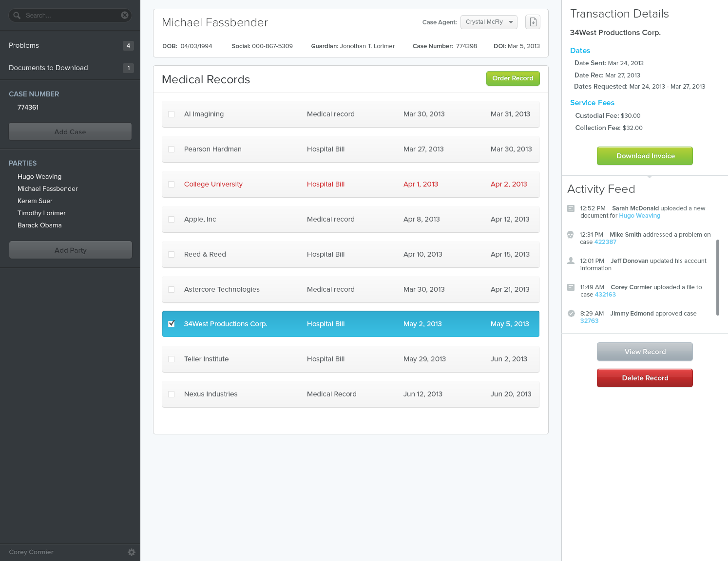Check the Reed & Reed record checkbox
Screen dimensions: 728x561
pyautogui.click(x=171, y=254)
